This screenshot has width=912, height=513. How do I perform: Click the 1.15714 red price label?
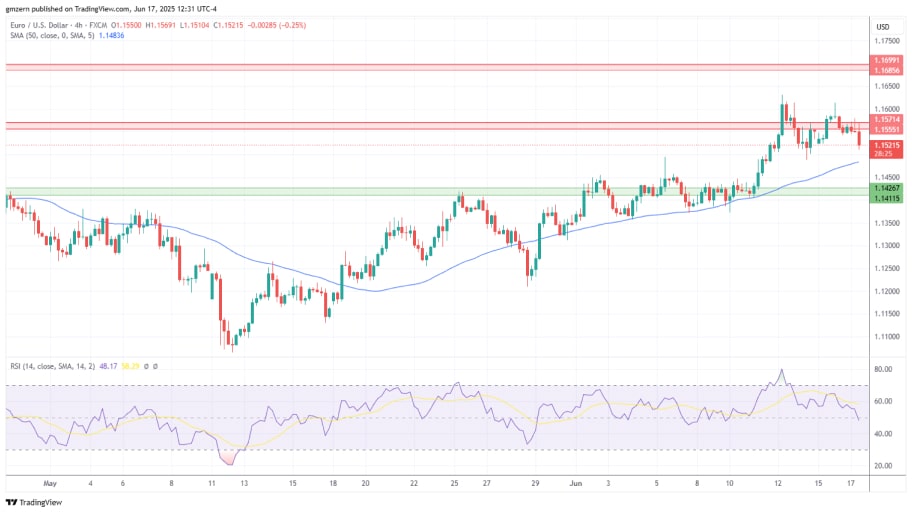(x=887, y=120)
